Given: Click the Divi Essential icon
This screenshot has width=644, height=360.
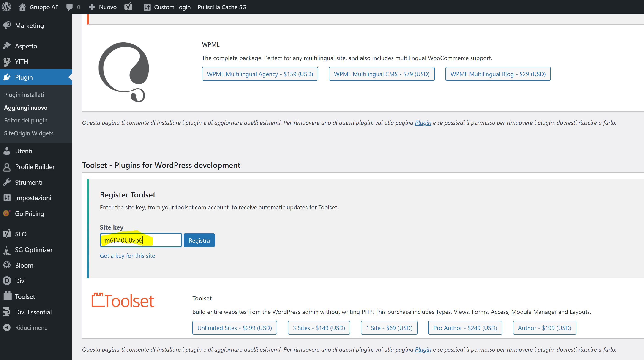Looking at the screenshot, I should coord(7,312).
